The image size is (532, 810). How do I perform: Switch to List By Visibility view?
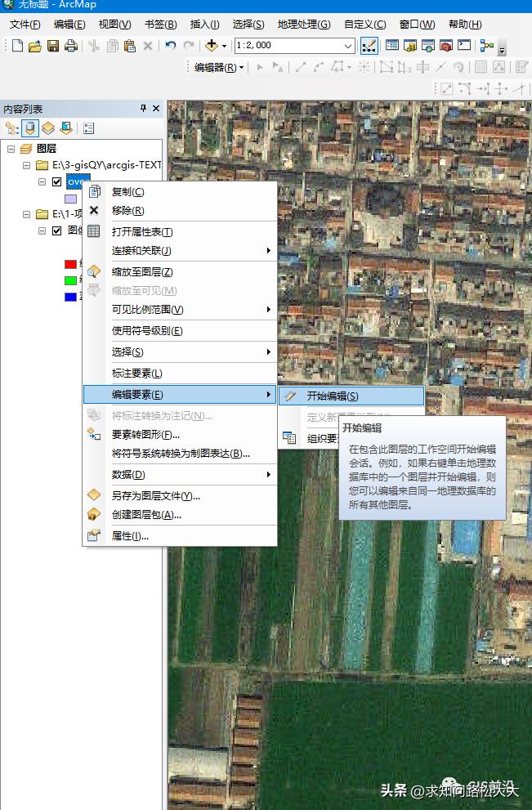coord(48,128)
